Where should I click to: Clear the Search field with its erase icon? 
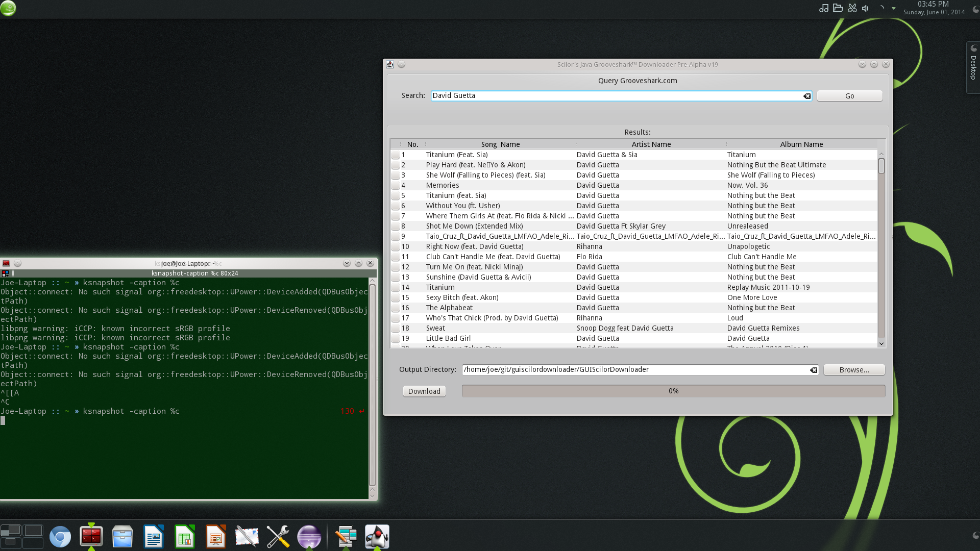pyautogui.click(x=807, y=96)
